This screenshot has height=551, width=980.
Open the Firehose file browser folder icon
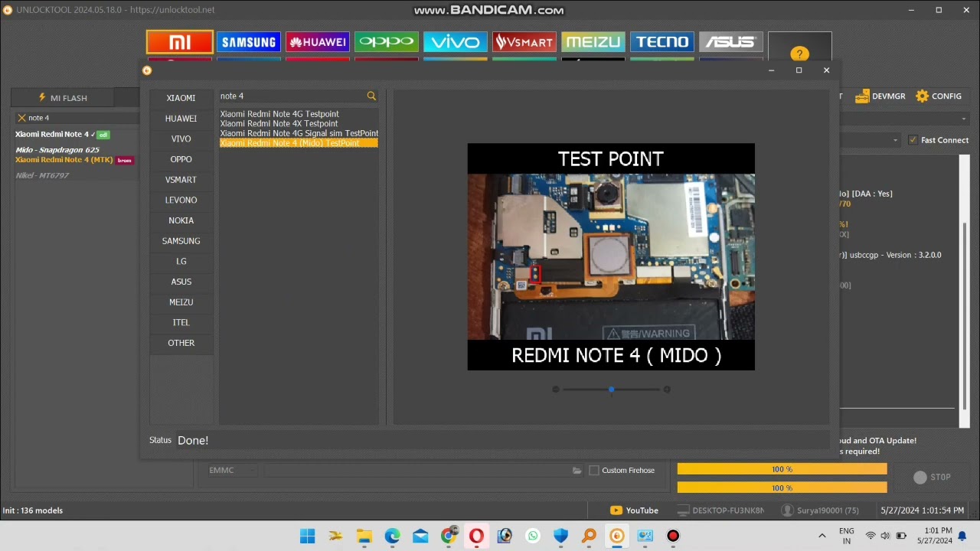[577, 470]
